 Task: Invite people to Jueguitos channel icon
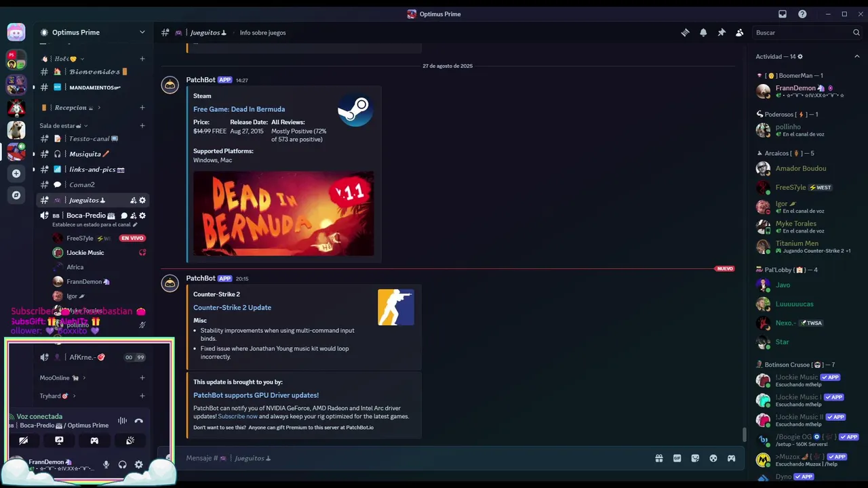pyautogui.click(x=133, y=200)
